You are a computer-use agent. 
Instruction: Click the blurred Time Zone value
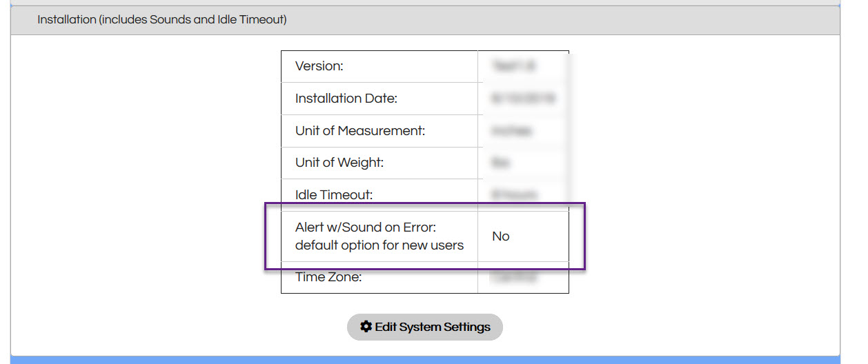tap(513, 278)
